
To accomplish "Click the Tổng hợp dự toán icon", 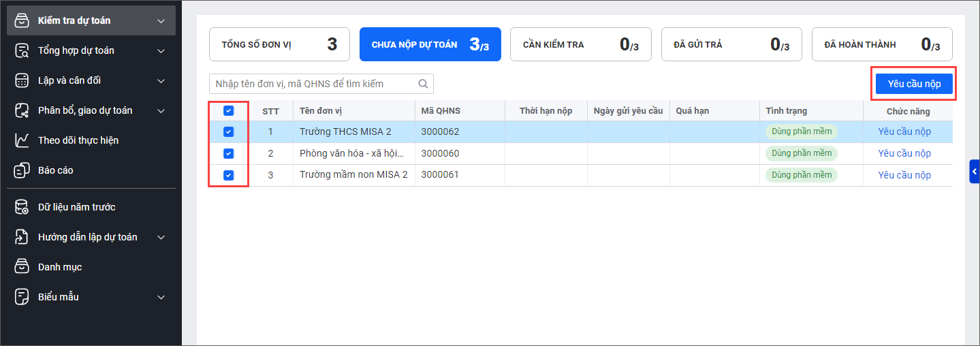I will [22, 50].
